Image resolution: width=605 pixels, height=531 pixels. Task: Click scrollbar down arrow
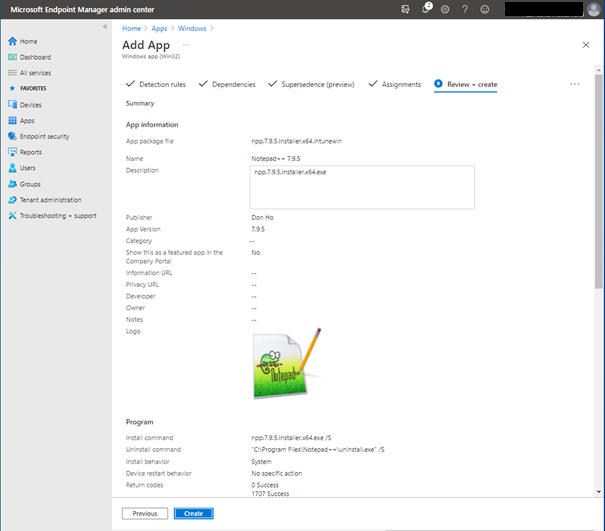coord(598,492)
